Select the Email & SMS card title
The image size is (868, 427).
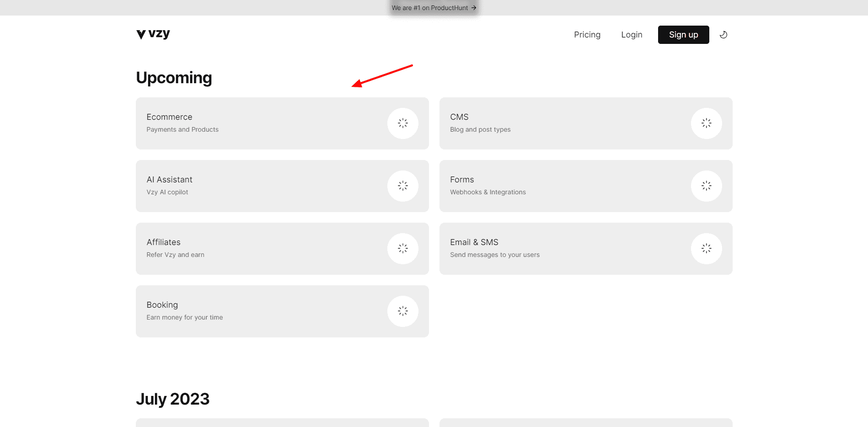point(474,242)
